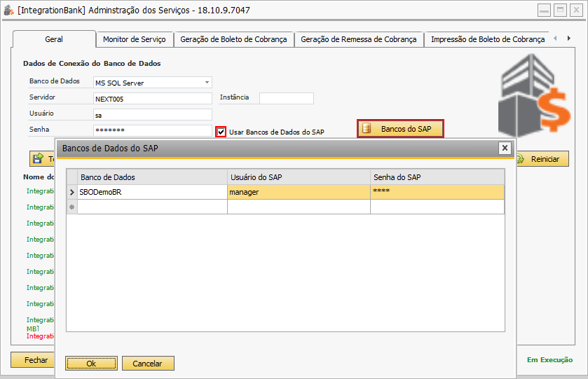Viewport: 588px width, 379px height.
Task: Open Geração de Remessa de Cobrança tab
Action: (359, 39)
